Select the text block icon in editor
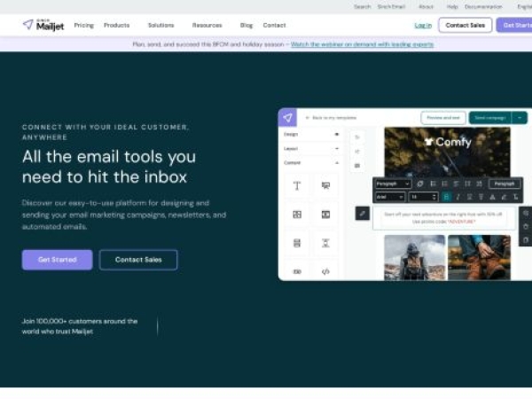Screen dimensions: 532x399 click(x=296, y=185)
